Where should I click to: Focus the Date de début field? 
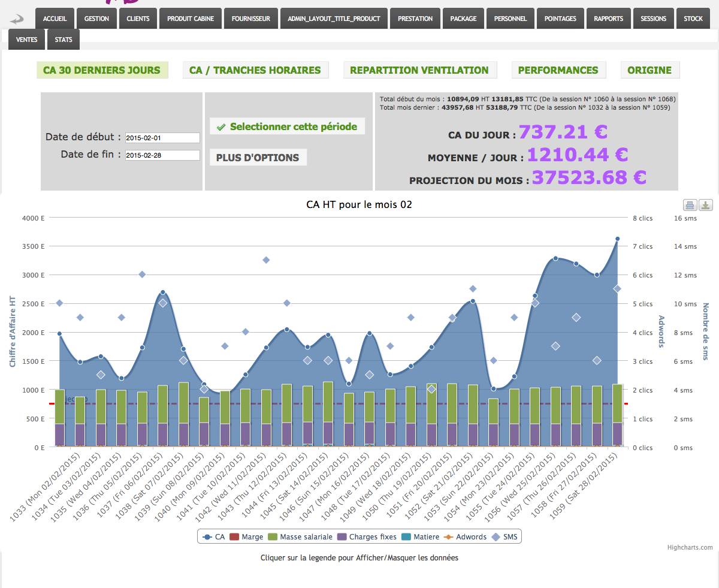(162, 138)
